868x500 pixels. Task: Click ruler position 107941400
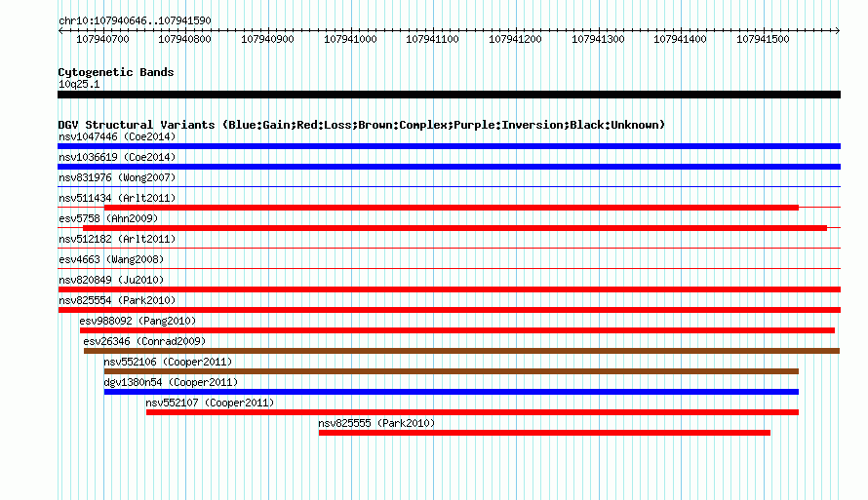coord(680,39)
